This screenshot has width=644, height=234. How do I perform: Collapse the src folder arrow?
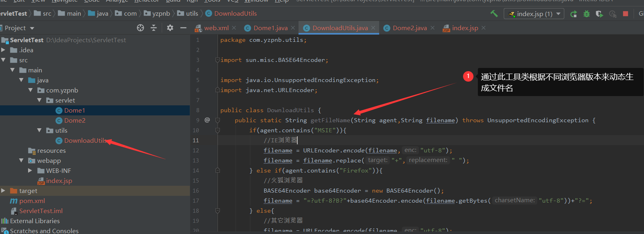point(3,60)
